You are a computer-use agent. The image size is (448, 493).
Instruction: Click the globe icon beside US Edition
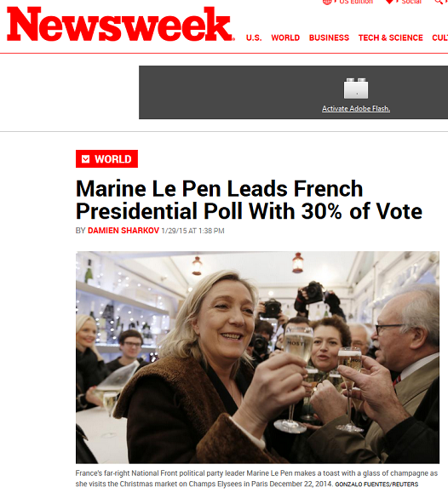click(327, 2)
